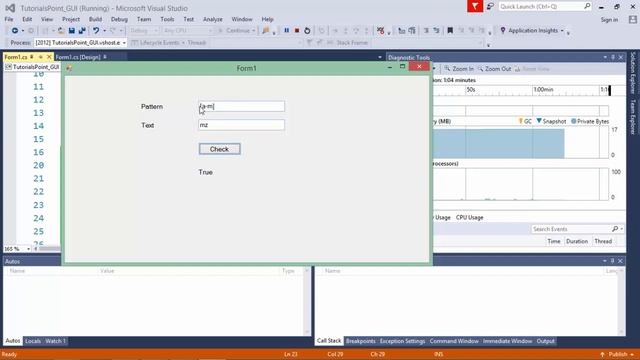Open the Application Insights dropdown arrow

point(562,31)
